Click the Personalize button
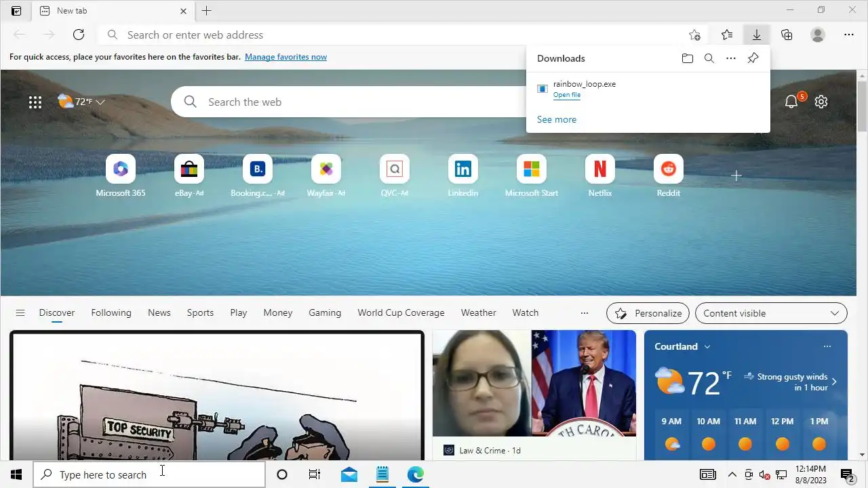The width and height of the screenshot is (868, 488). [x=648, y=313]
